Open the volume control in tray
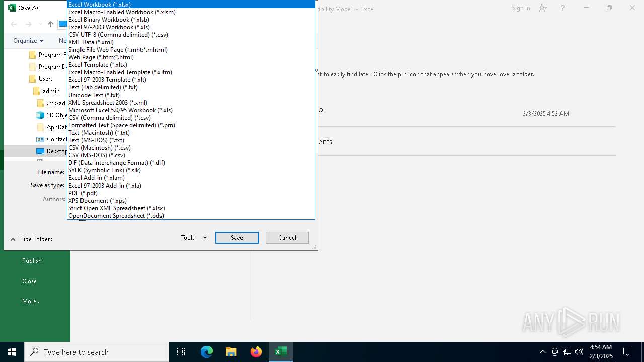This screenshot has width=644, height=362. click(579, 352)
